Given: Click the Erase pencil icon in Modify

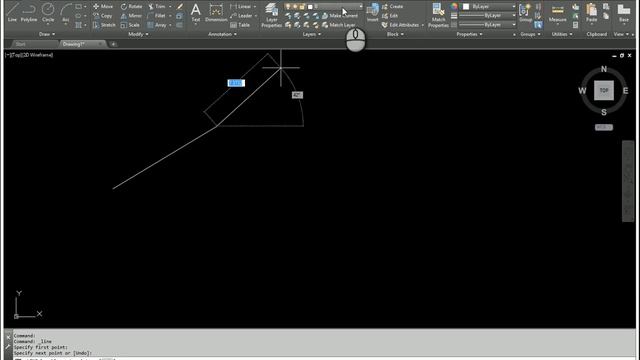Looking at the screenshot, I should point(180,7).
